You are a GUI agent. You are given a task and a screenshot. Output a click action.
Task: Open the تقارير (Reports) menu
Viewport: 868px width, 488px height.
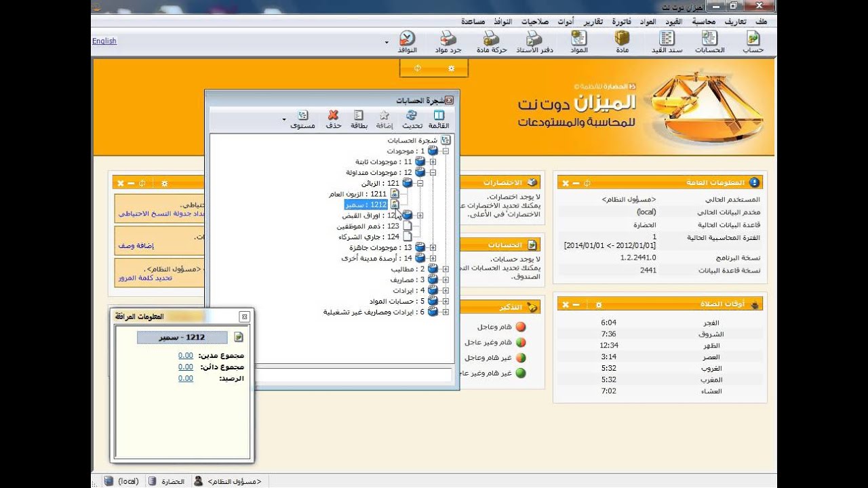click(593, 22)
